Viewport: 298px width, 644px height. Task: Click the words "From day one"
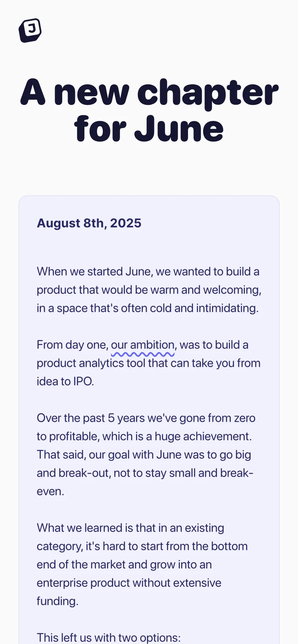(71, 345)
